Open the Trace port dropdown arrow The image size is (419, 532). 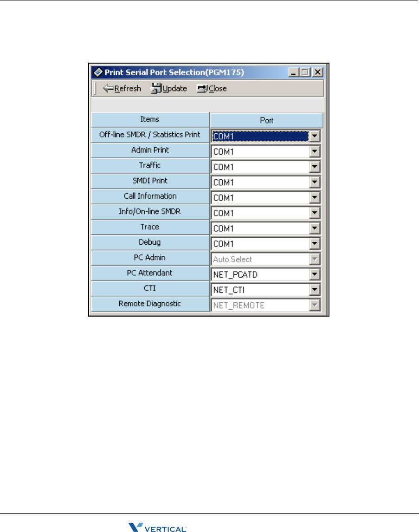(x=315, y=228)
